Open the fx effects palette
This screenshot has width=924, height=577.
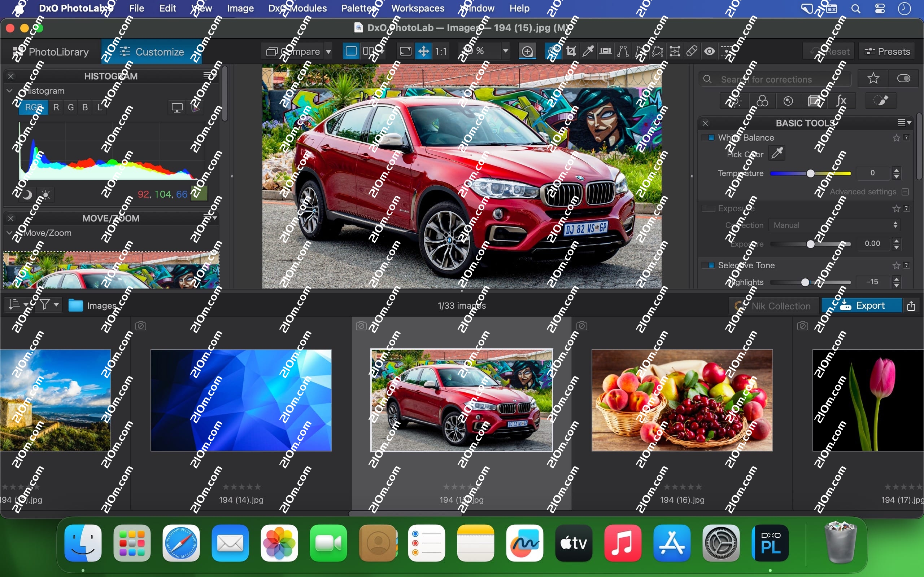click(x=841, y=101)
